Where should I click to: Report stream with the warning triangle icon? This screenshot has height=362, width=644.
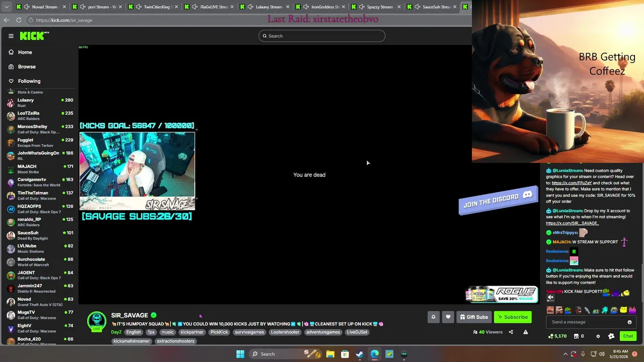click(x=525, y=332)
